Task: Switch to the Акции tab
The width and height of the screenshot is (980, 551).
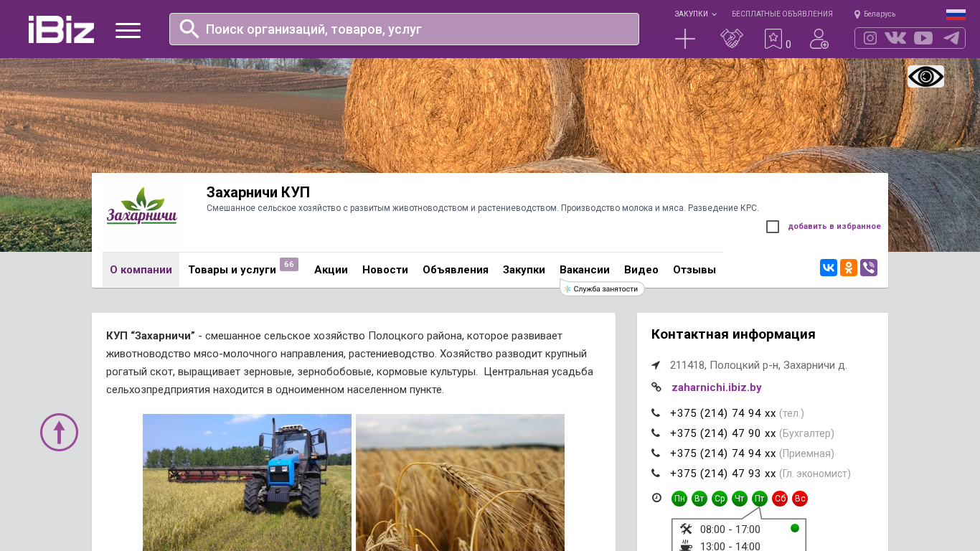Action: coord(331,270)
